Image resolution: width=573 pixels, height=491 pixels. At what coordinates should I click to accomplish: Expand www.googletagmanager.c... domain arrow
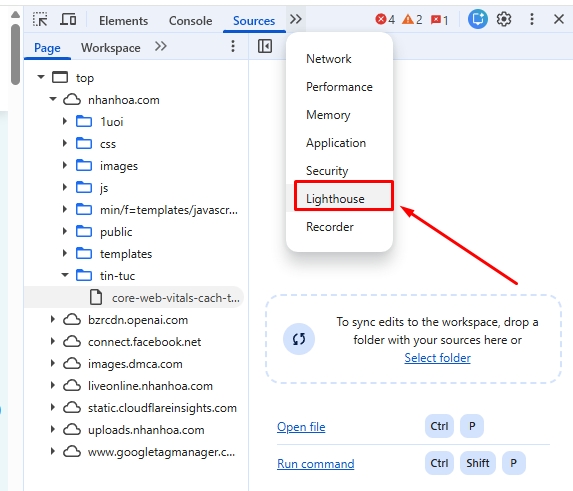(53, 451)
